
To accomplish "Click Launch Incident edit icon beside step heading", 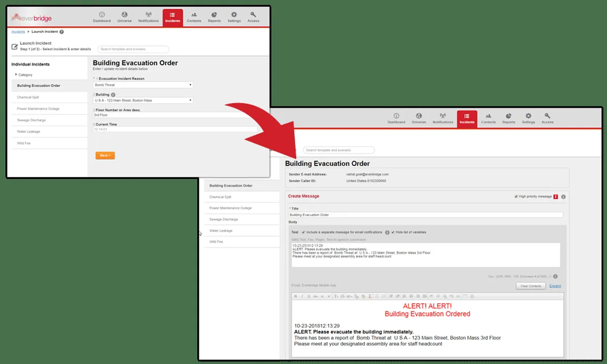I will (x=15, y=46).
